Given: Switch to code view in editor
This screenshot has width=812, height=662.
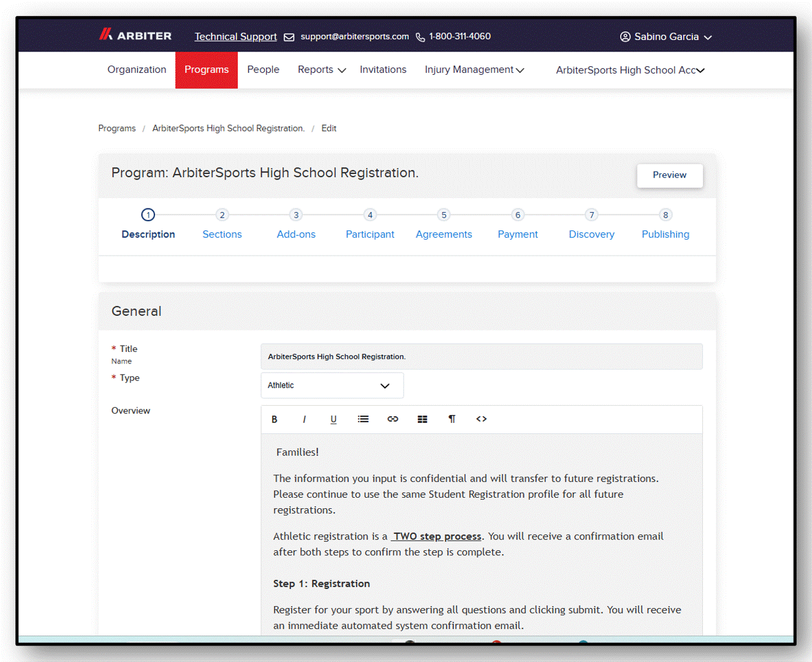Looking at the screenshot, I should pos(482,419).
